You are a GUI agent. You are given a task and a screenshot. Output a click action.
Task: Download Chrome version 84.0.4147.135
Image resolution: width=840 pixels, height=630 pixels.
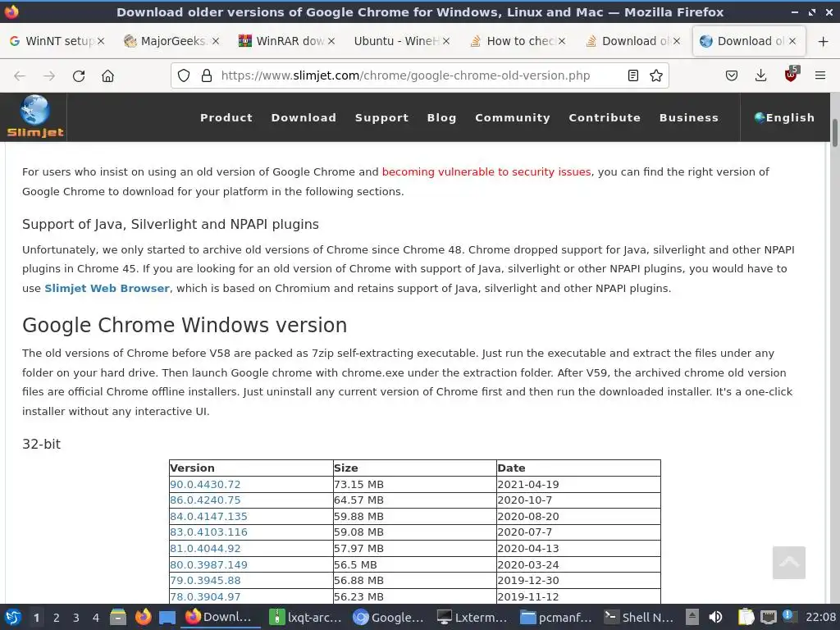208,517
